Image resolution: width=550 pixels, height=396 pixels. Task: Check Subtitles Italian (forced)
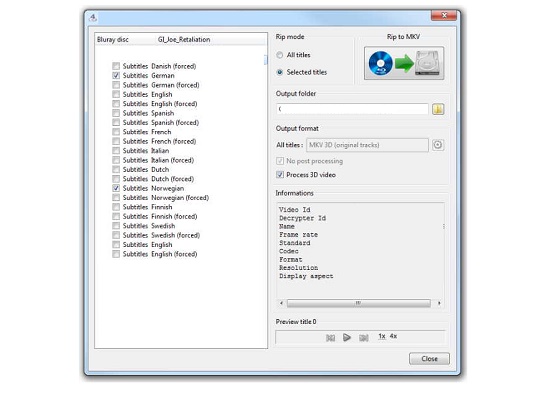(116, 160)
